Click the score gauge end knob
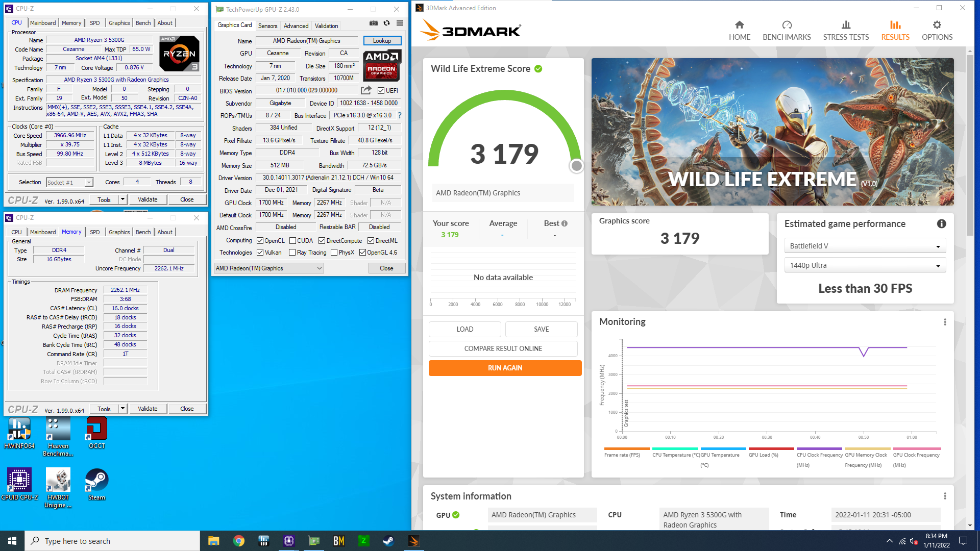 pyautogui.click(x=576, y=166)
